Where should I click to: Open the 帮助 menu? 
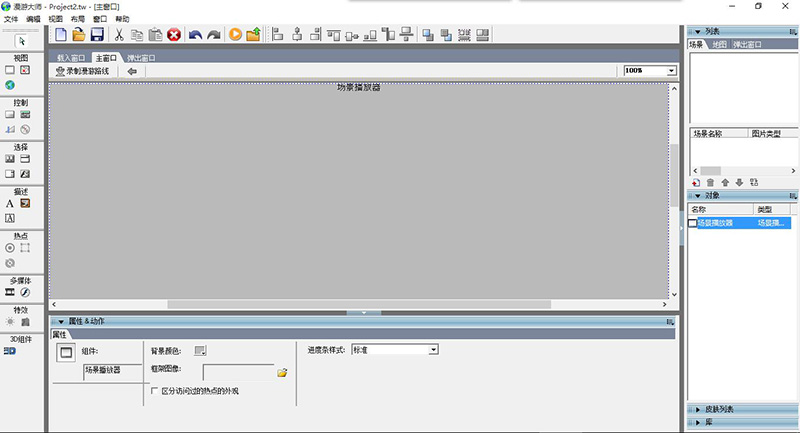(x=122, y=19)
